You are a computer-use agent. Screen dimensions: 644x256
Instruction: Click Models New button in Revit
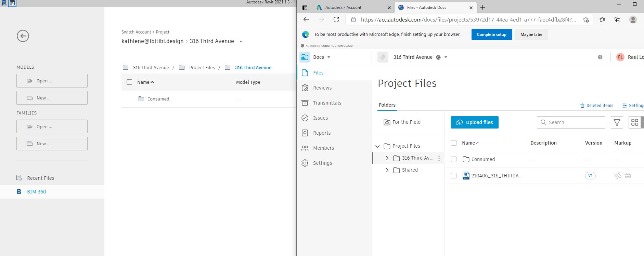(52, 98)
